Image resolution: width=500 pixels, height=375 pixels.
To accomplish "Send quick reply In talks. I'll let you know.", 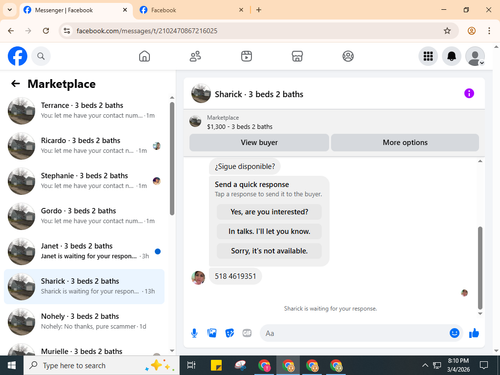I will tap(269, 231).
